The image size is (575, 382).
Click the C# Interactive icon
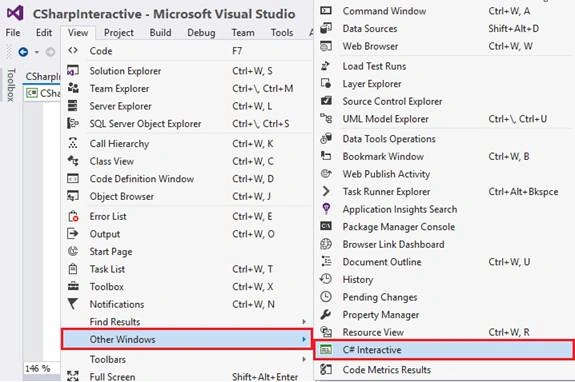(x=326, y=349)
